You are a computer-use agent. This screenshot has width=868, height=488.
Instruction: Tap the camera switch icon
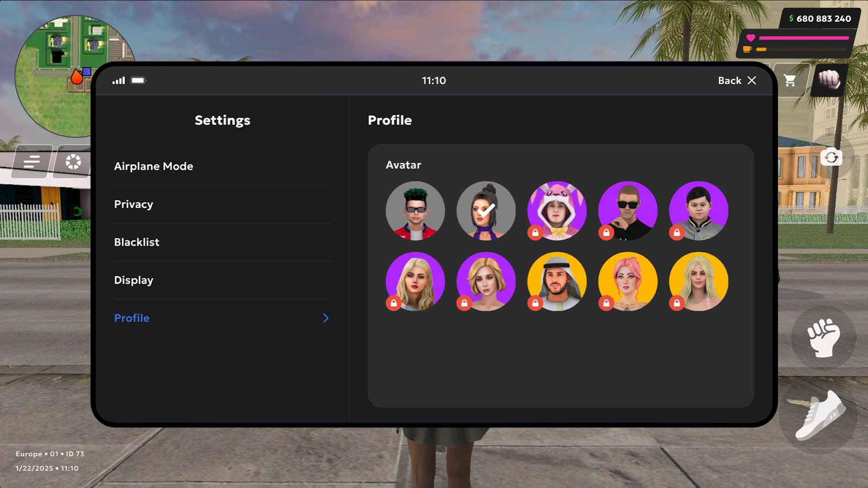(x=831, y=158)
